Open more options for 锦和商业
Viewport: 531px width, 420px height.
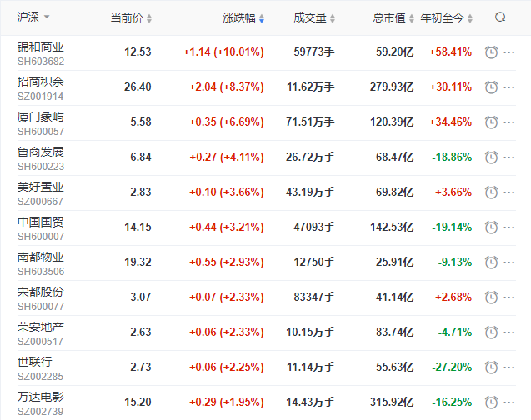509,52
